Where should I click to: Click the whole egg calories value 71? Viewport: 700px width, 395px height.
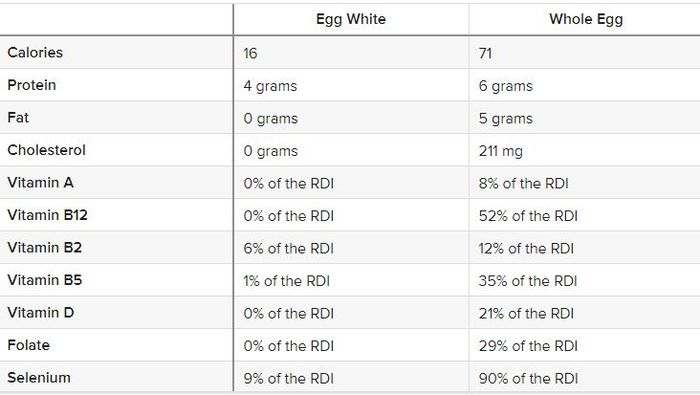[485, 54]
